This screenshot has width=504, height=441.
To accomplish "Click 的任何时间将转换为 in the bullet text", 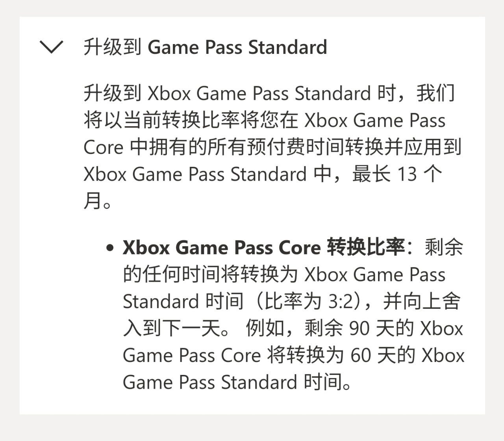I will tap(210, 275).
